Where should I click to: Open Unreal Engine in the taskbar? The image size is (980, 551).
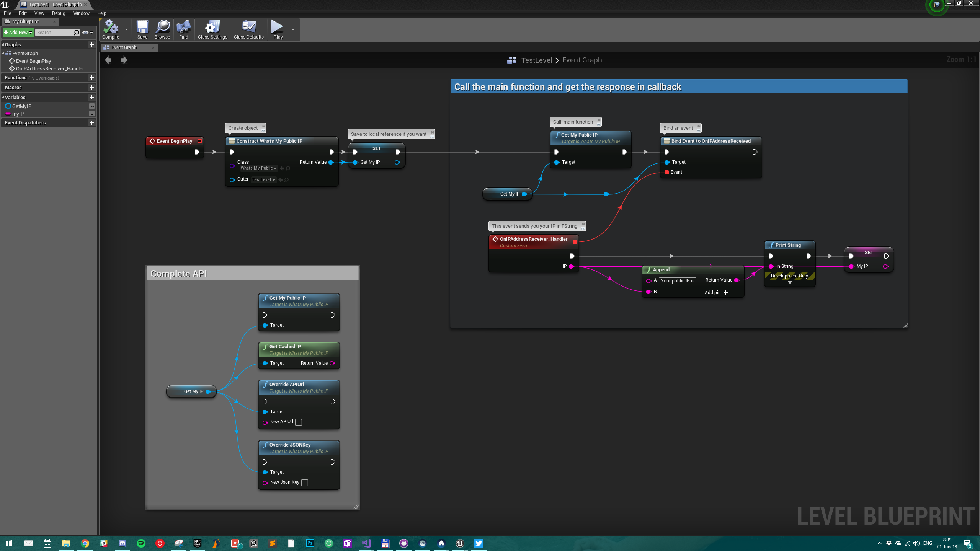click(x=460, y=543)
